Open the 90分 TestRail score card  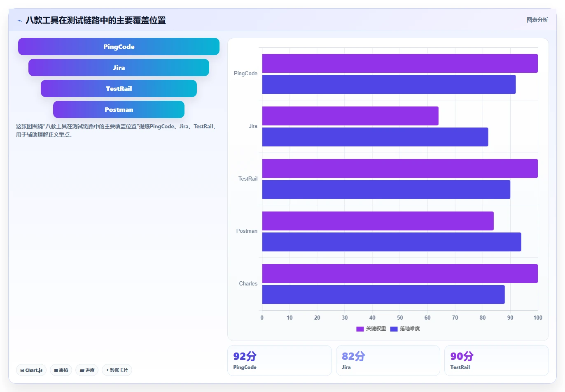[497, 360]
